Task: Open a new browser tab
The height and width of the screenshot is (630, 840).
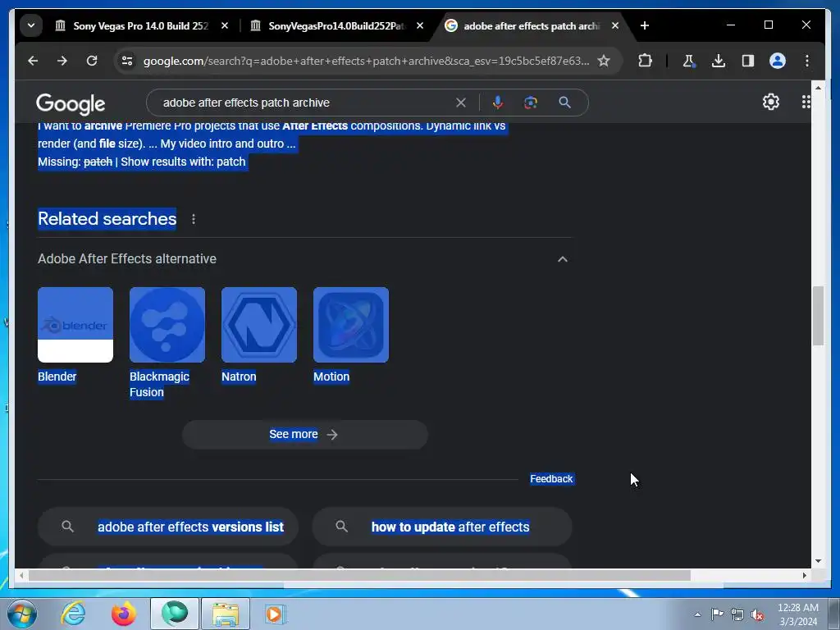Action: coord(645,25)
